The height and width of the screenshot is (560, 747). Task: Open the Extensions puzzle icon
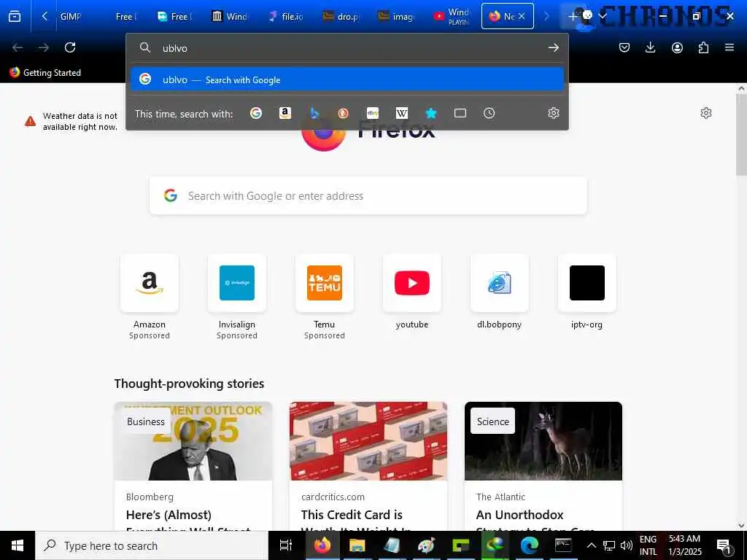click(703, 47)
